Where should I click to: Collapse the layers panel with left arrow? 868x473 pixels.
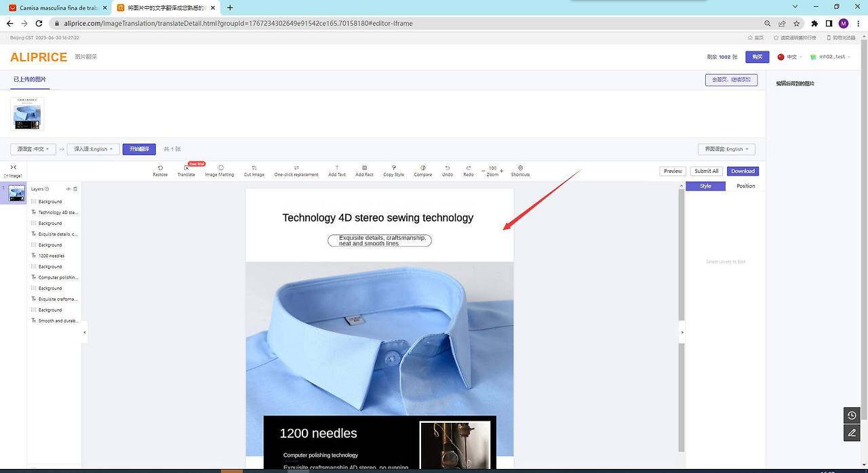click(x=85, y=332)
